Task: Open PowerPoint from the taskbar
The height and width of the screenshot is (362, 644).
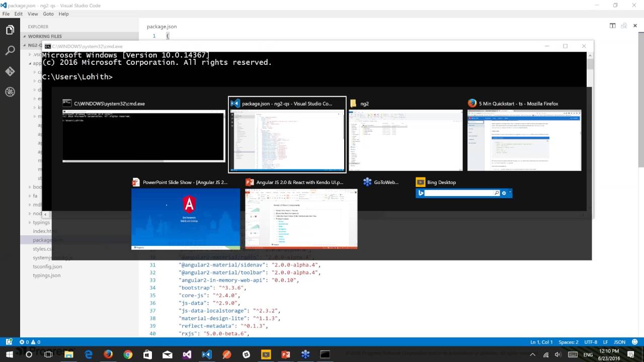Action: point(286,354)
